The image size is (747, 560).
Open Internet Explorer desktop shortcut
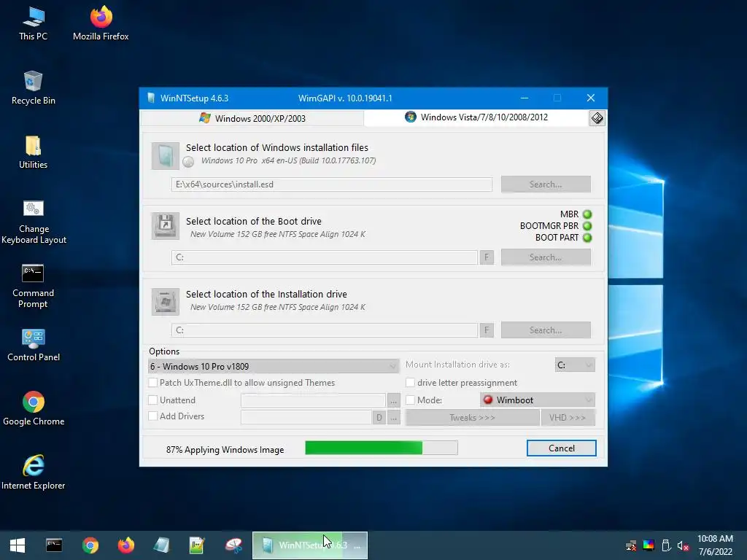(34, 472)
